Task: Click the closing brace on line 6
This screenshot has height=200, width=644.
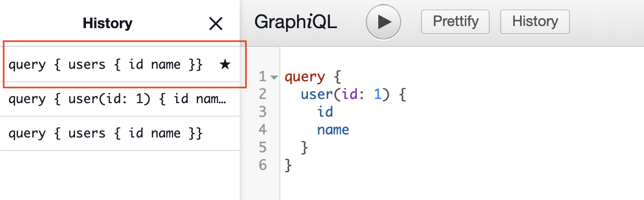Action: 289,166
